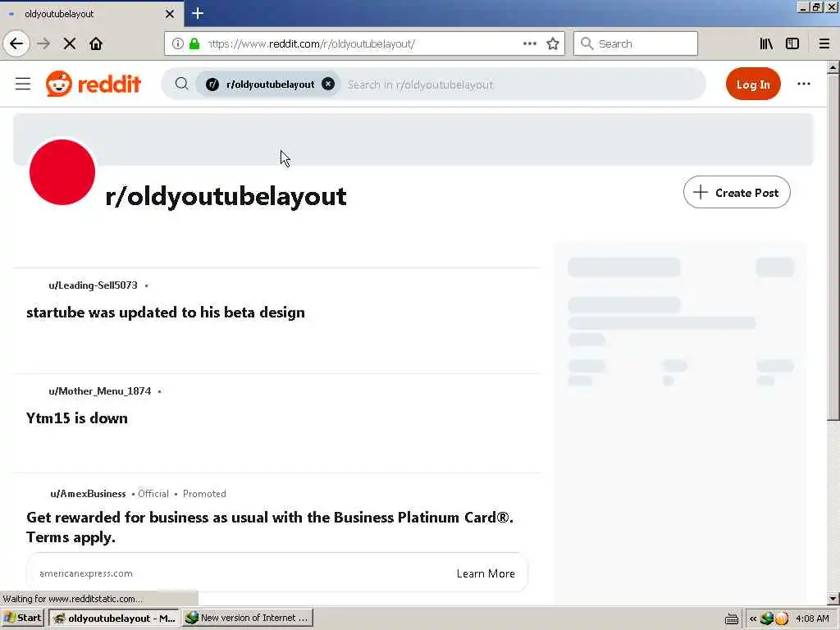Open post startube was updated to his beta design
This screenshot has width=840, height=630.
click(166, 313)
